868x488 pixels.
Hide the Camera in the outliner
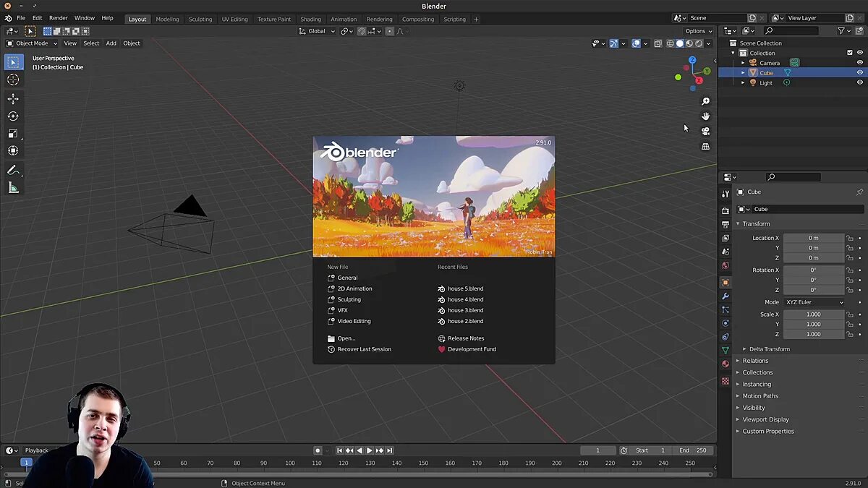pos(860,63)
